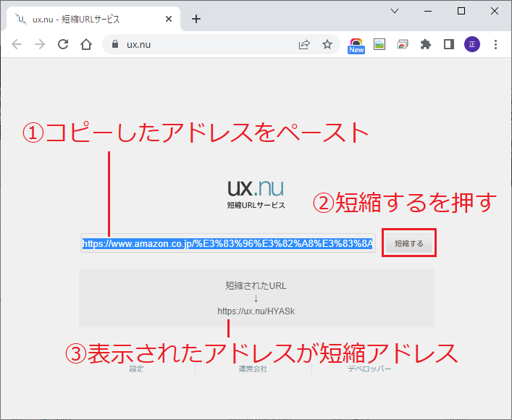Close the ux.nu tab
Viewport: 512px width, 420px height.
tap(169, 20)
